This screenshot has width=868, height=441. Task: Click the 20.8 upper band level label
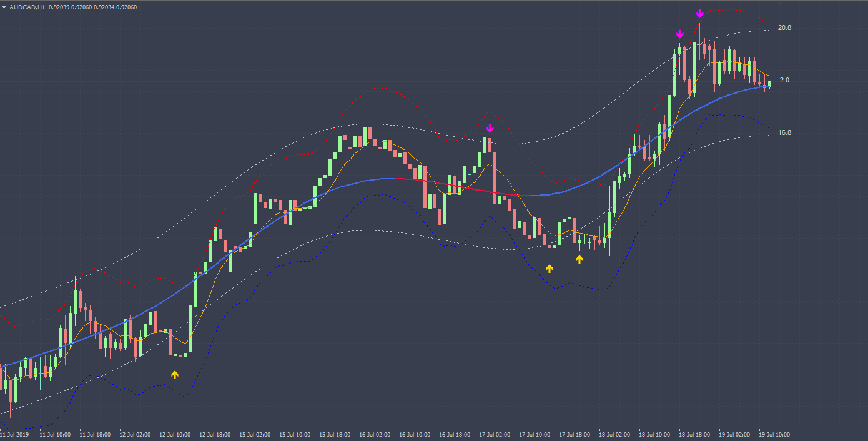[x=784, y=28]
